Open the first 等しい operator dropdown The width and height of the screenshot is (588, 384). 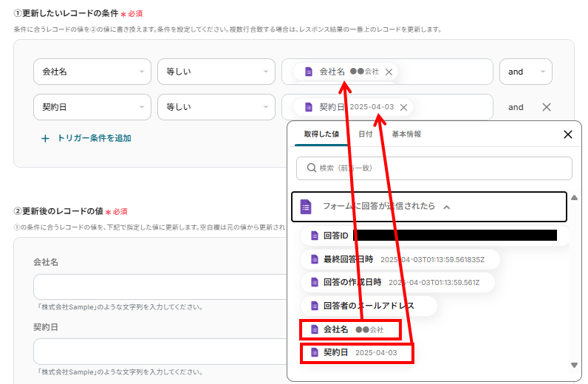216,72
